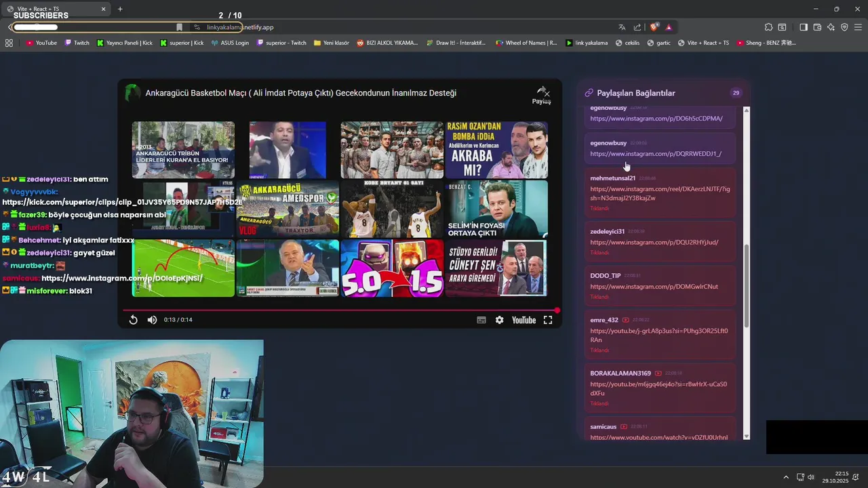Image resolution: width=868 pixels, height=488 pixels.
Task: Click the YouTube icon next to emre_432
Action: [625, 320]
